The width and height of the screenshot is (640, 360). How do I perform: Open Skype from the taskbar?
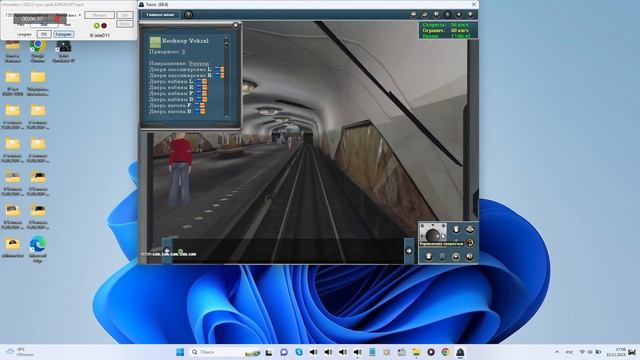[x=299, y=352]
